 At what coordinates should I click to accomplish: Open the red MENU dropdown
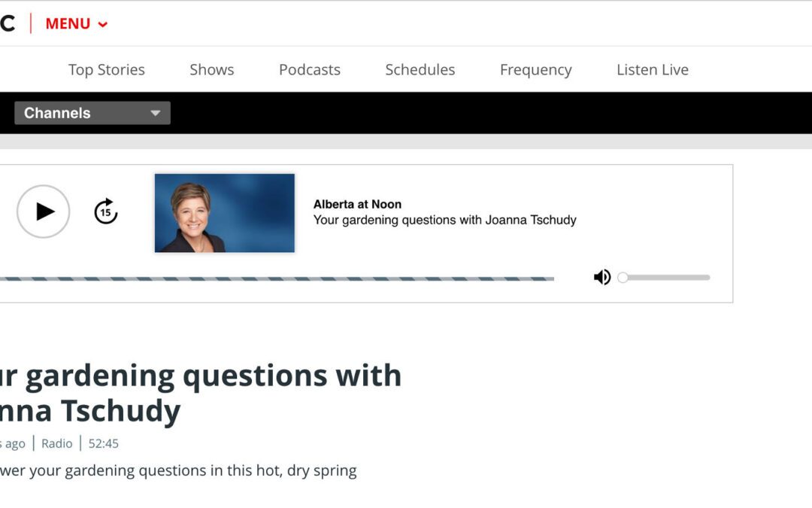(x=76, y=23)
